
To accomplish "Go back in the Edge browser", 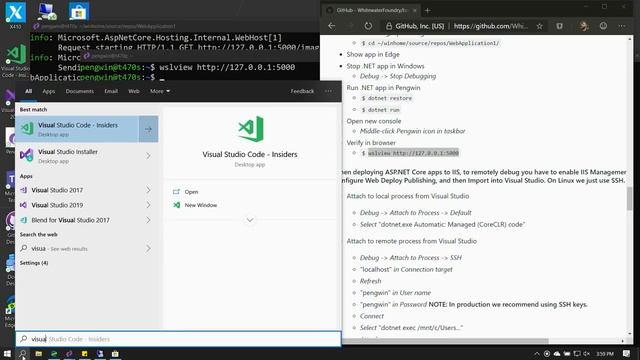I will pyautogui.click(x=331, y=26).
